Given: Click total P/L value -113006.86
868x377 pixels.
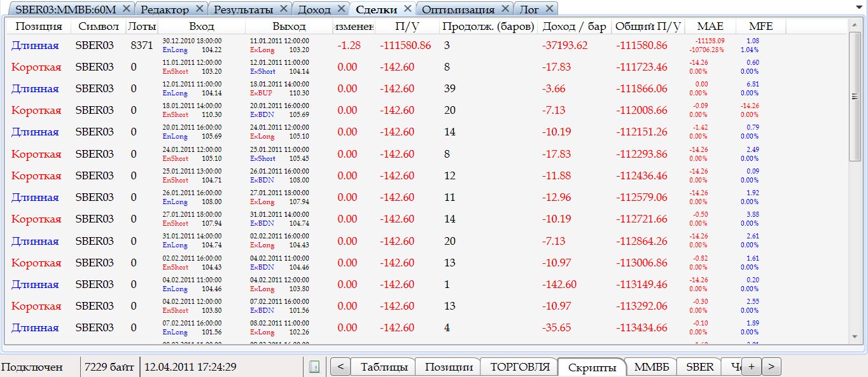Looking at the screenshot, I should pyautogui.click(x=641, y=263).
